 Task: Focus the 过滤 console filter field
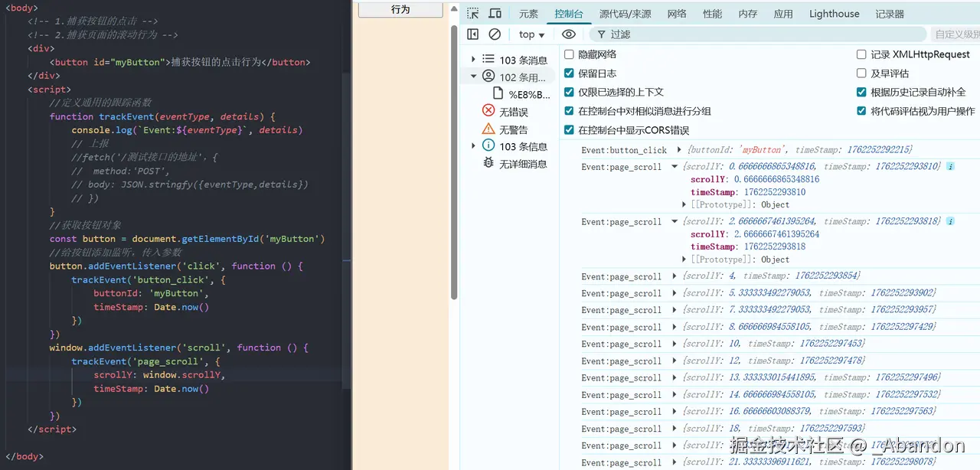(x=758, y=34)
